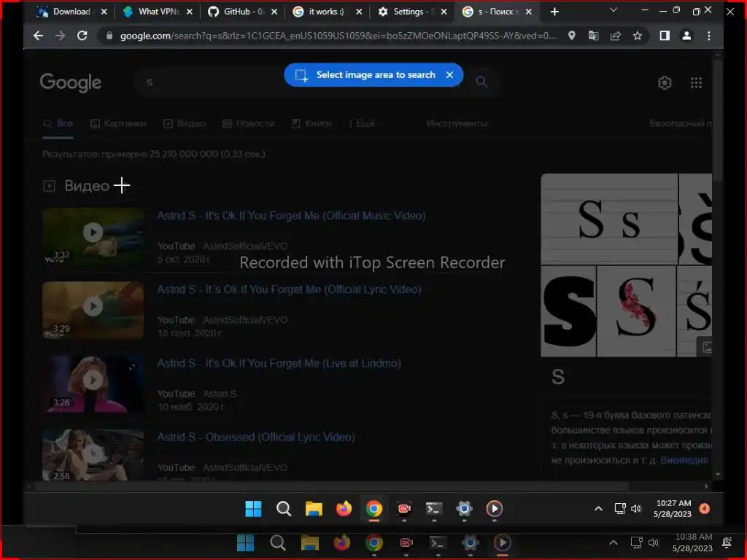Open the 10:38 AM clock on outer taskbar
Screen dimensions: 747x560
(693, 542)
